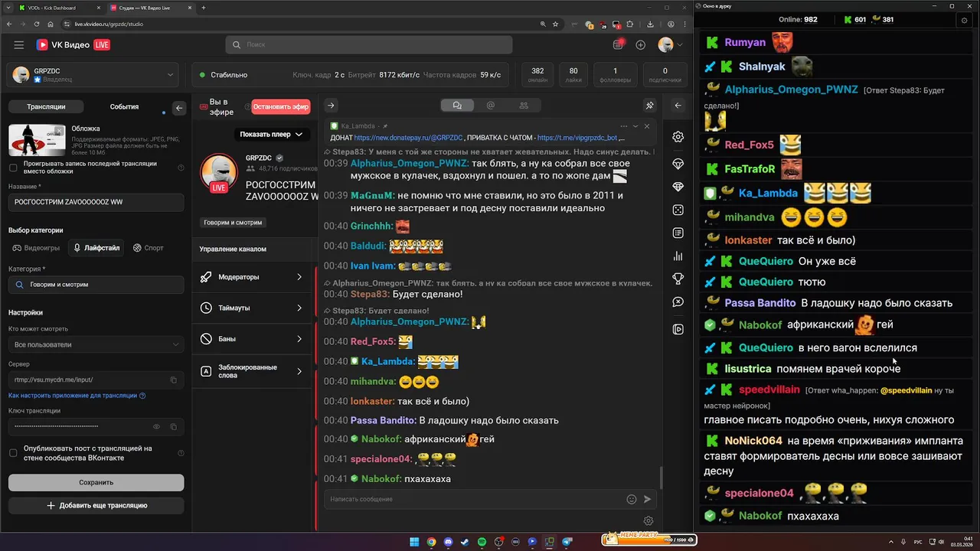Click the outlined diamond icon in sidebar
The width and height of the screenshot is (980, 551).
pyautogui.click(x=678, y=164)
